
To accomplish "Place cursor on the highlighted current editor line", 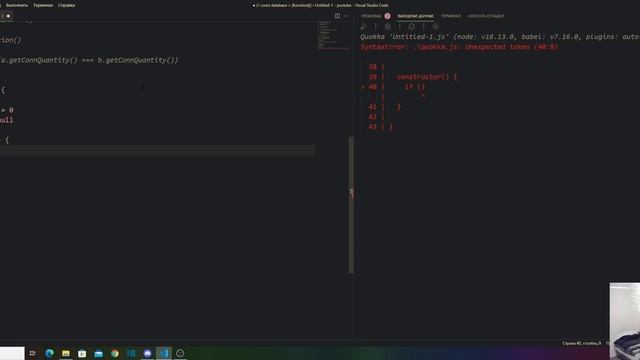I will 158,150.
